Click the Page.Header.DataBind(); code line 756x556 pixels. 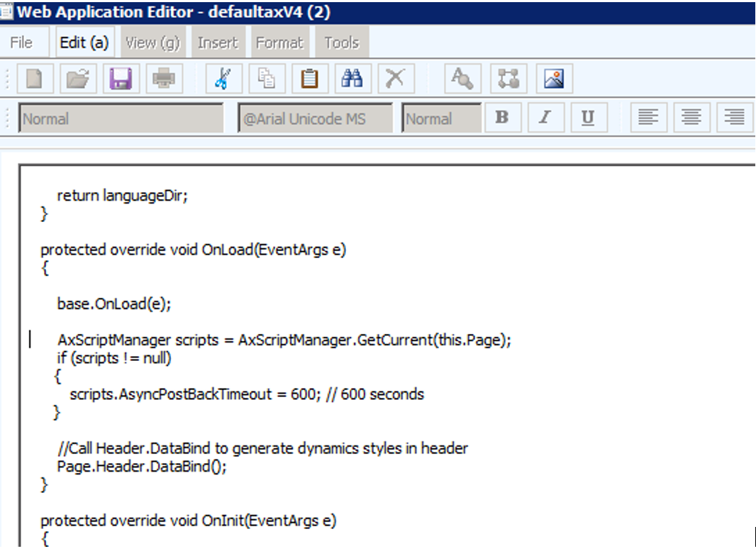(142, 467)
